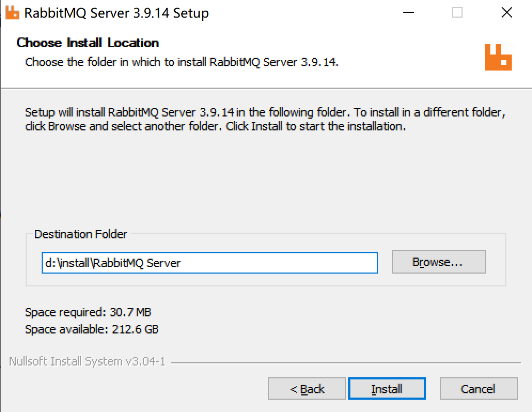This screenshot has height=412, width=532.
Task: Click the orange RabbitMQ logo in header
Action: (498, 57)
